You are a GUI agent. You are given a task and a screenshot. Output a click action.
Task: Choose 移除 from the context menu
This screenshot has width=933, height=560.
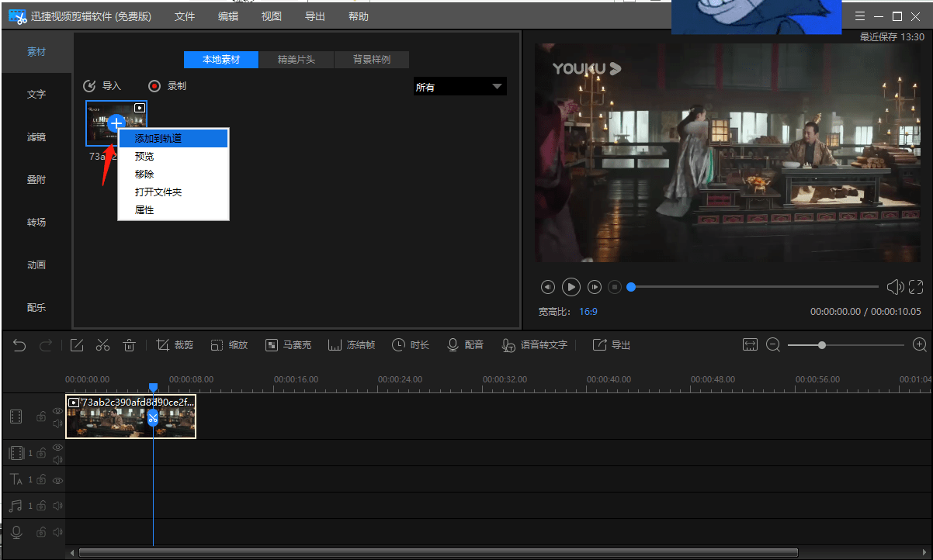click(x=173, y=174)
